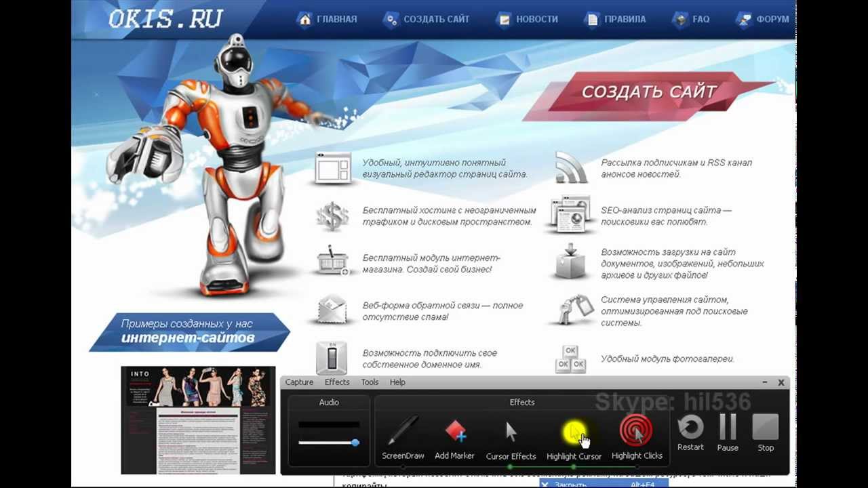Click text 'Возможность загрузки на сайт'
The height and width of the screenshot is (488, 868).
coord(668,252)
